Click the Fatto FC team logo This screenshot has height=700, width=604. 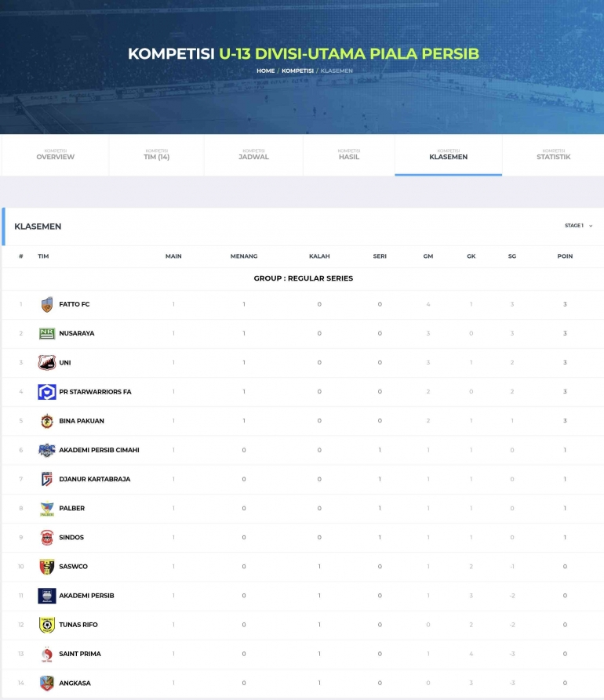pos(47,304)
